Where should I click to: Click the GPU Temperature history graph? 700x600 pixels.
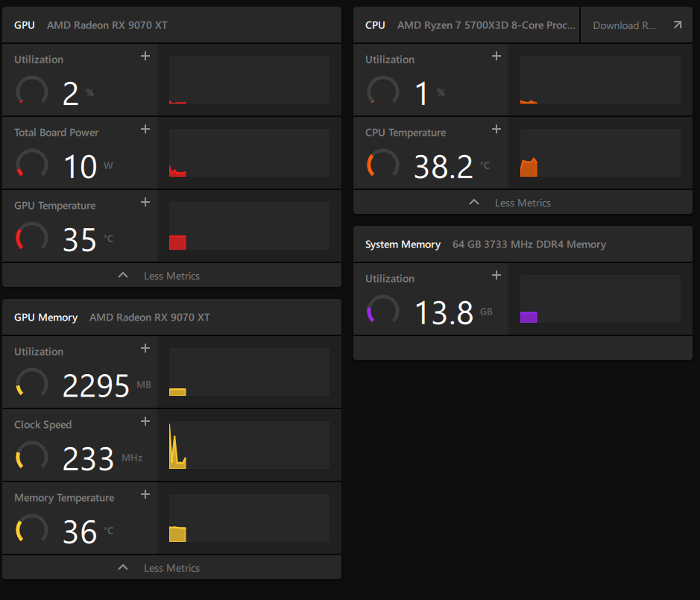point(249,226)
